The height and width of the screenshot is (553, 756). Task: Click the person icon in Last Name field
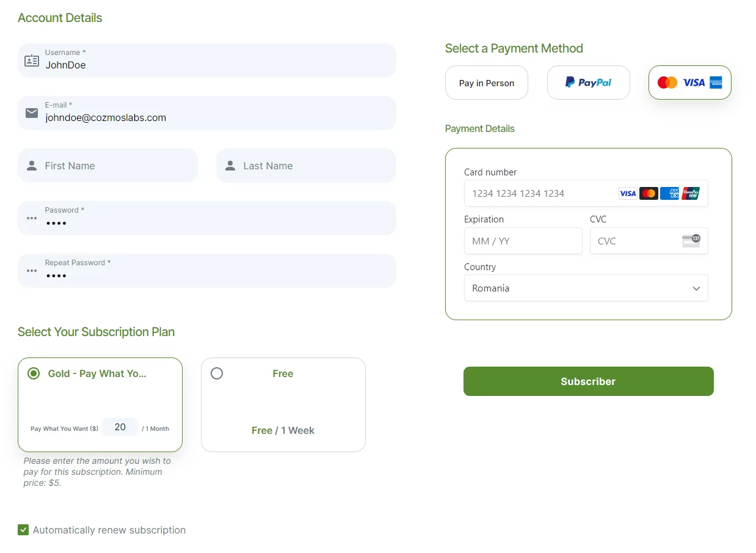click(x=230, y=166)
